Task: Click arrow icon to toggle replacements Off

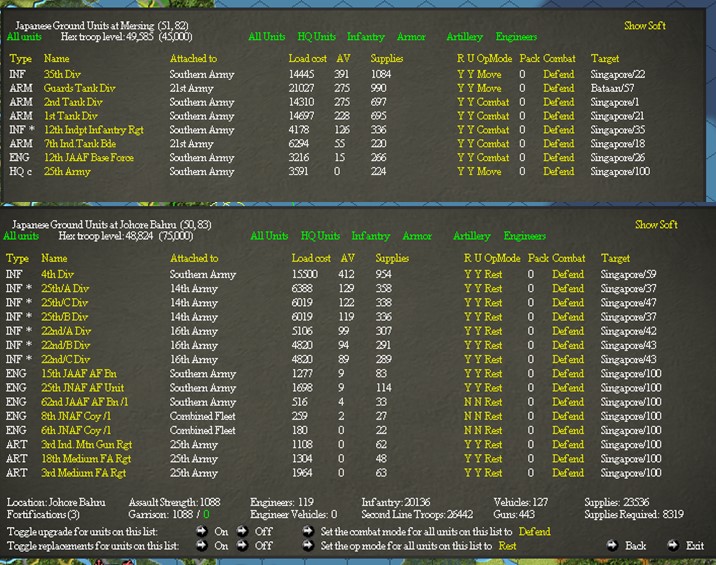Action: click(242, 545)
